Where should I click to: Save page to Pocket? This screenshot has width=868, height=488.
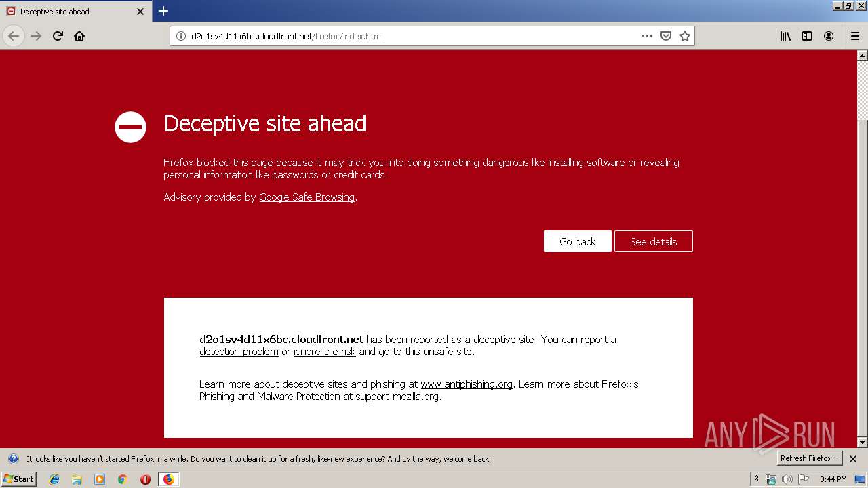(666, 36)
